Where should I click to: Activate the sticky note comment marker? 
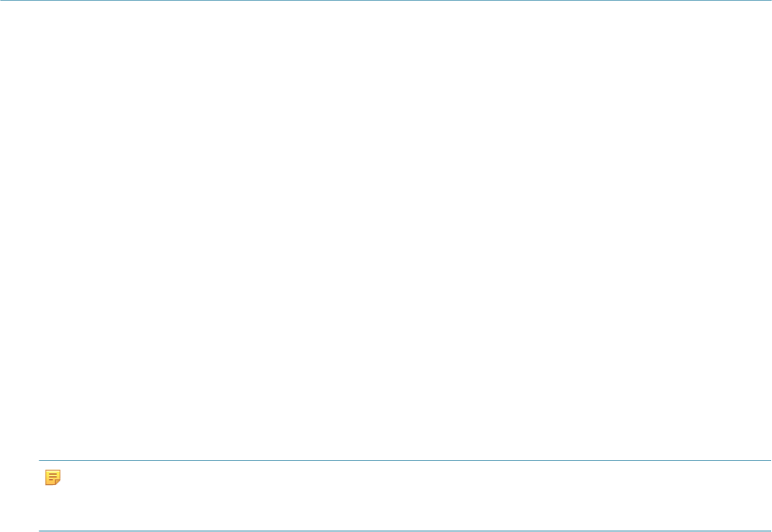click(53, 477)
